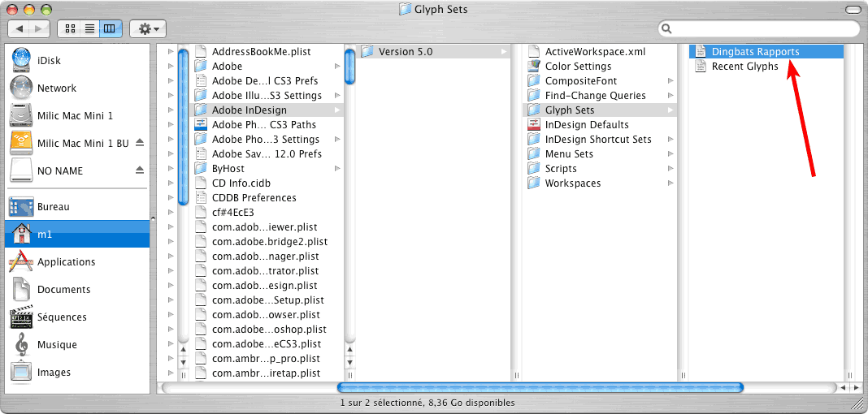Switch to list view
The width and height of the screenshot is (868, 414).
coord(89,28)
